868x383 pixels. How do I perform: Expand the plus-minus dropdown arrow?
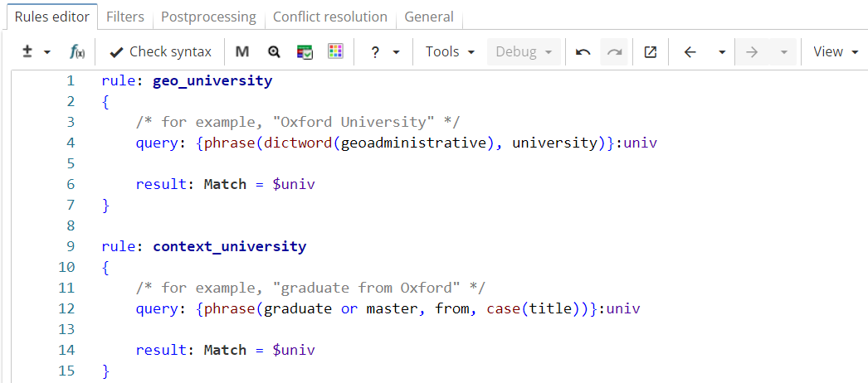[47, 52]
